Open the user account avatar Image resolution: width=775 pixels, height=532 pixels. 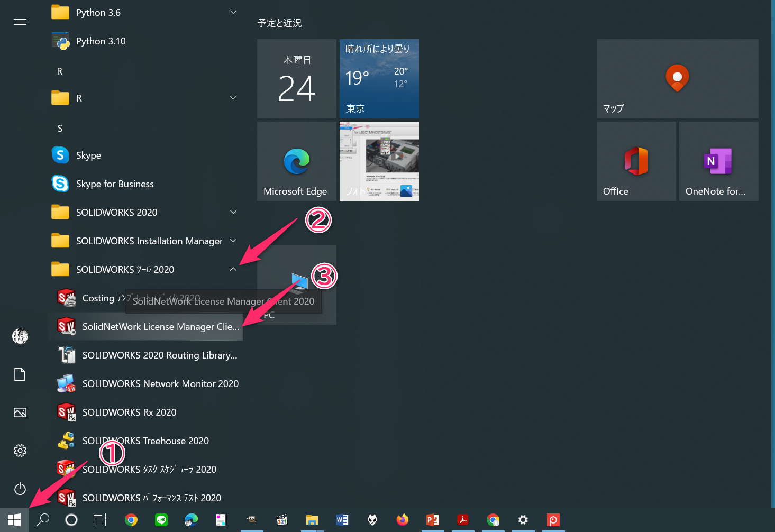point(20,336)
